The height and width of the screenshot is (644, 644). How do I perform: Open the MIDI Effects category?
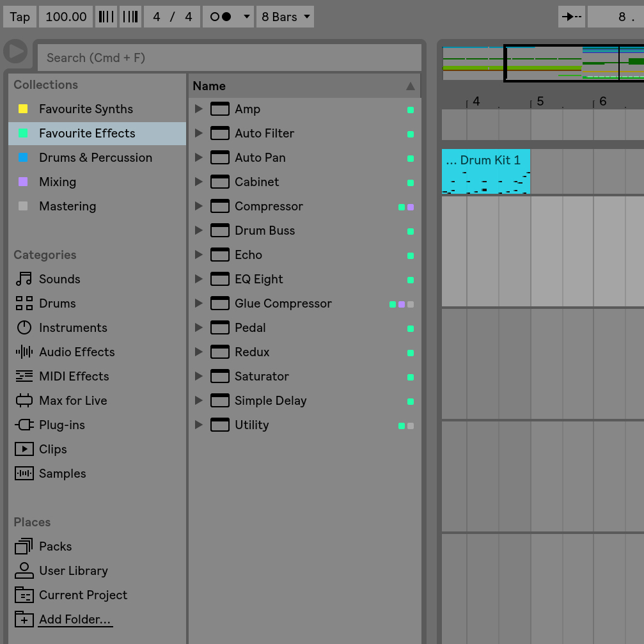coord(97,376)
